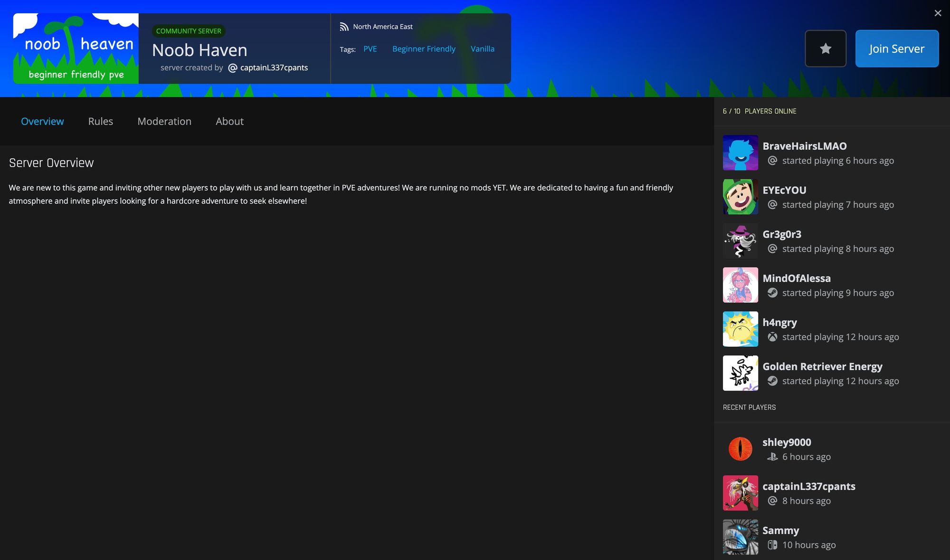Click shley9000's red eye avatar

pyautogui.click(x=740, y=449)
